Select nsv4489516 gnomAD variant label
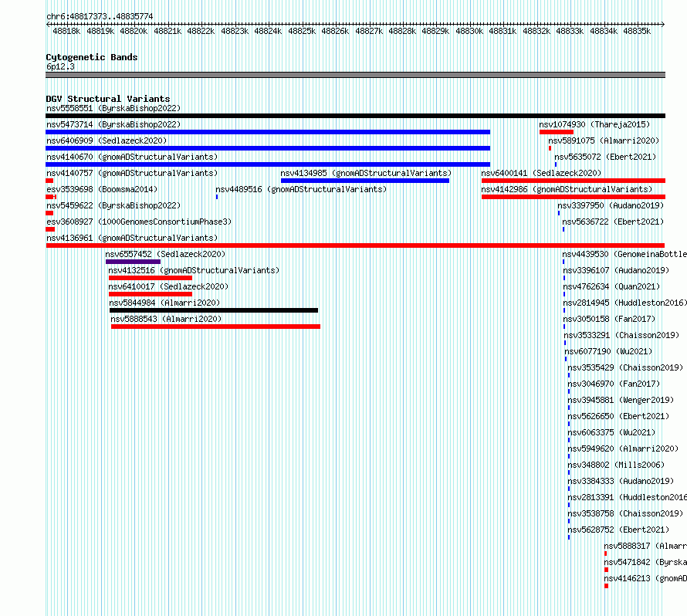This screenshot has width=687, height=616. 301,189
